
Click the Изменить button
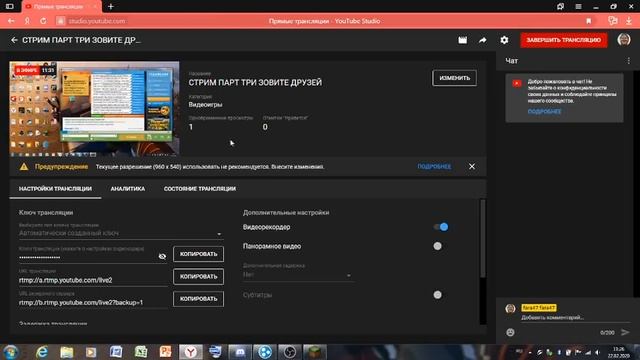pyautogui.click(x=454, y=78)
